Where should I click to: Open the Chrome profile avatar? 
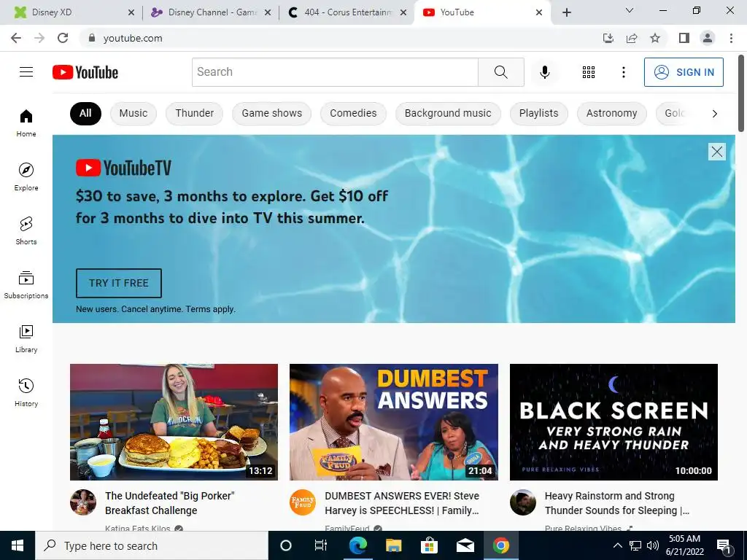(x=708, y=38)
